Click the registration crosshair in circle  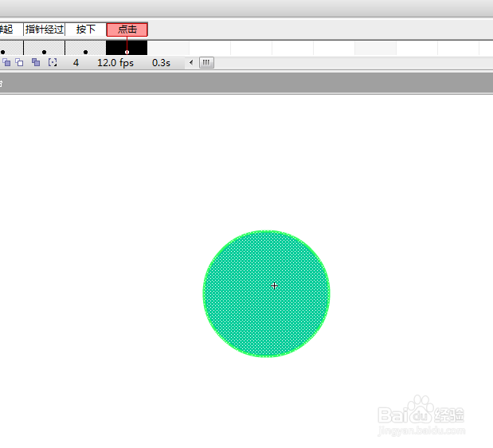point(274,285)
